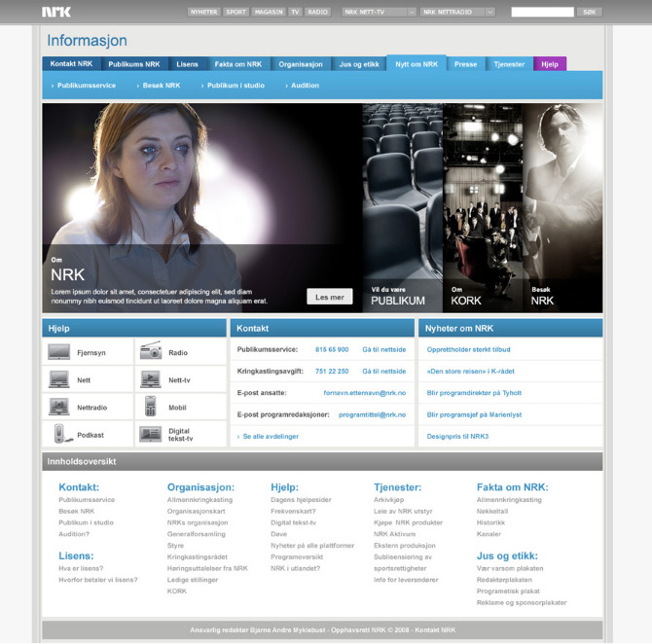Open Nyheter in top navigation
This screenshot has width=652, height=644.
203,12
